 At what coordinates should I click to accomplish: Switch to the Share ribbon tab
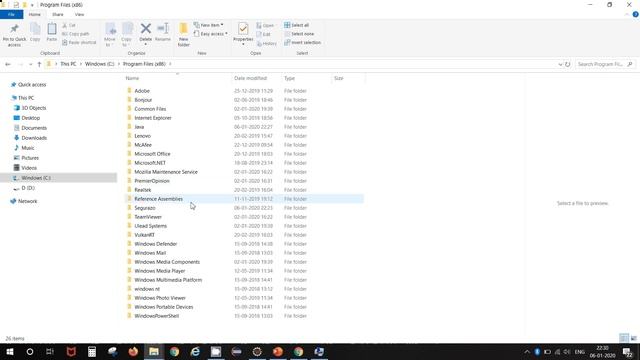[x=58, y=14]
